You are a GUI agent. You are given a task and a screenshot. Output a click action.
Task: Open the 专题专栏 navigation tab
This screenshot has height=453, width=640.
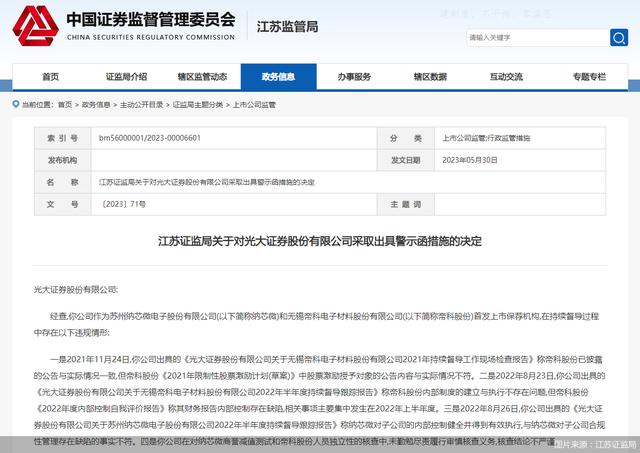coord(589,77)
